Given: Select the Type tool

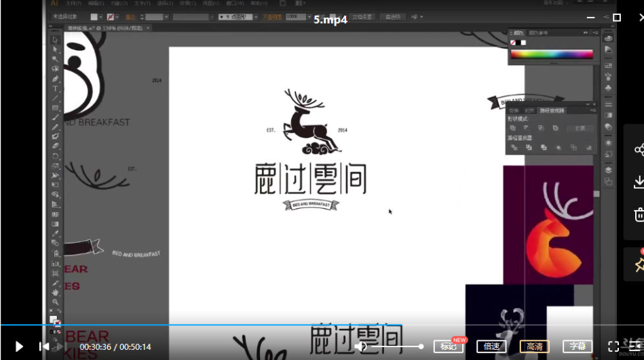Looking at the screenshot, I should pyautogui.click(x=55, y=89).
